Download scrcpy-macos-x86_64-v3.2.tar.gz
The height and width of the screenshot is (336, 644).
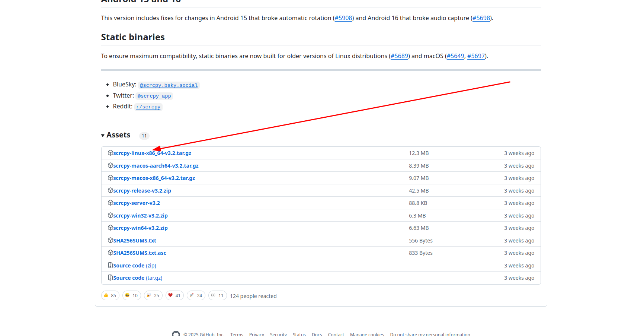[154, 178]
